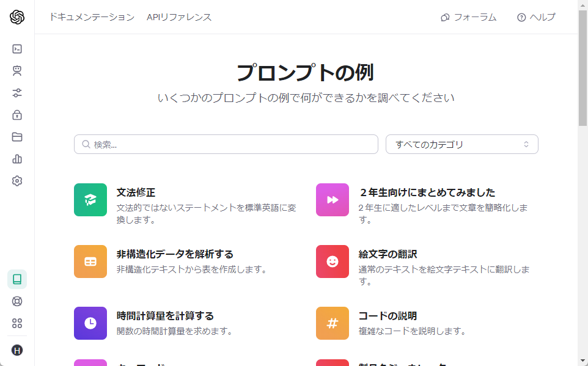Open the Playground terminal icon in the sidebar
The height and width of the screenshot is (366, 588).
(17, 49)
